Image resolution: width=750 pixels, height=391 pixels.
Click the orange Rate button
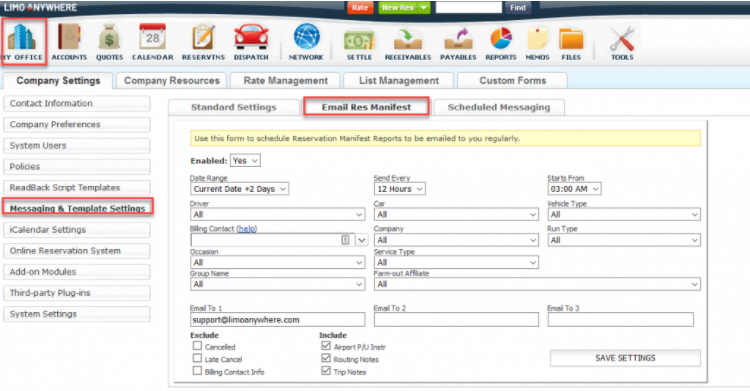pyautogui.click(x=360, y=8)
